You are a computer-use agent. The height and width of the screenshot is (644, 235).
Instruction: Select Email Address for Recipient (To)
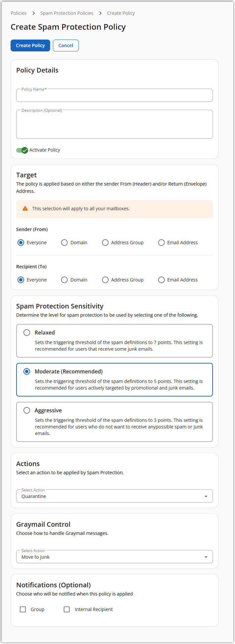pos(161,279)
